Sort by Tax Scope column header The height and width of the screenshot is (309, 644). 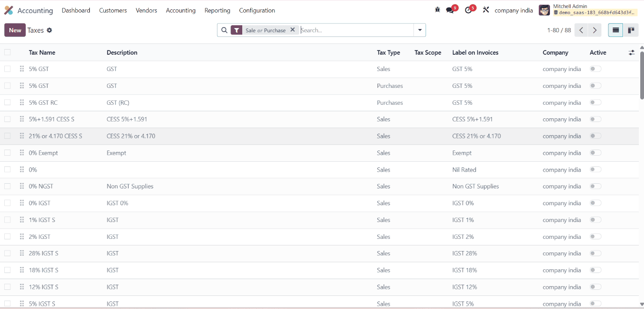[428, 52]
